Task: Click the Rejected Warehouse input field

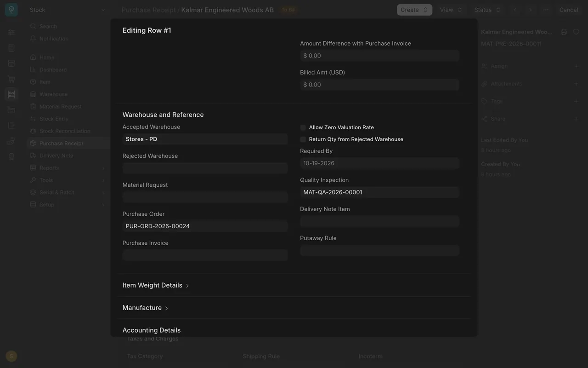Action: [x=205, y=168]
